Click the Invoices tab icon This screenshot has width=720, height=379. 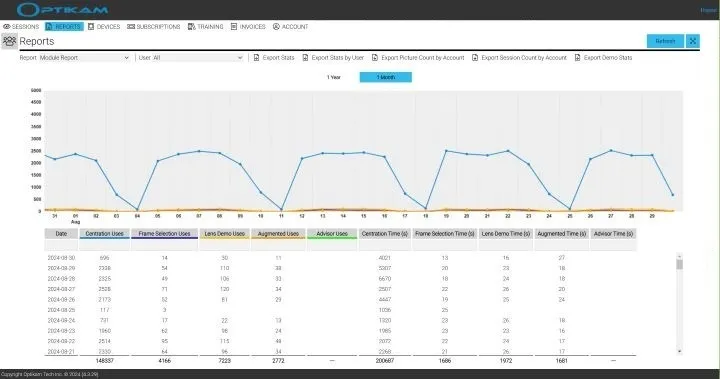coord(234,27)
